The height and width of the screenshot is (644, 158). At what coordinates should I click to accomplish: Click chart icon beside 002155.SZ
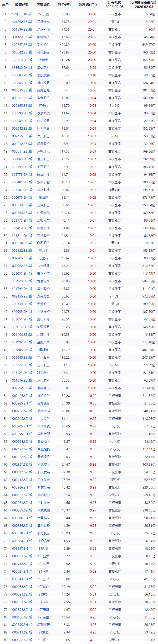pyautogui.click(x=30, y=296)
